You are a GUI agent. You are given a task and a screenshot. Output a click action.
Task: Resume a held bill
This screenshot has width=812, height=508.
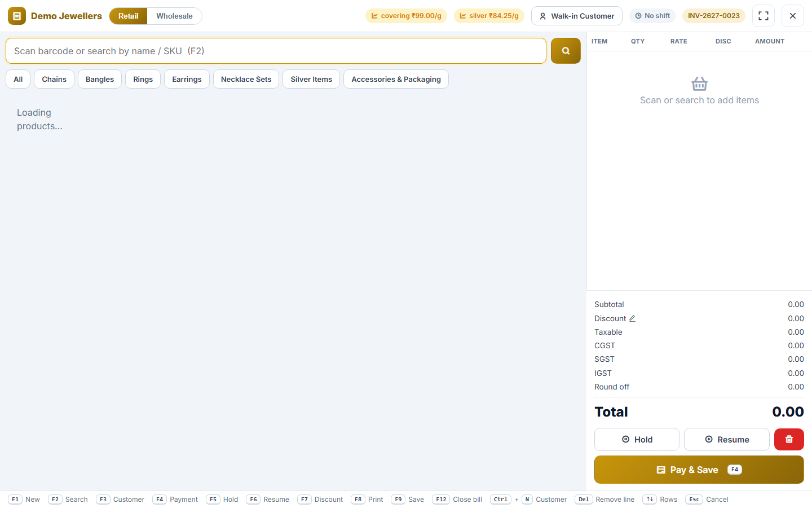(727, 439)
